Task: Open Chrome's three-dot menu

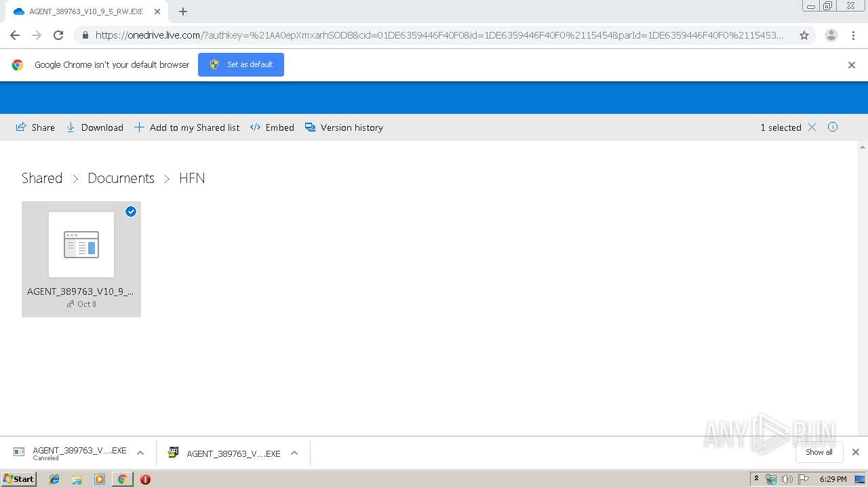Action: [853, 35]
